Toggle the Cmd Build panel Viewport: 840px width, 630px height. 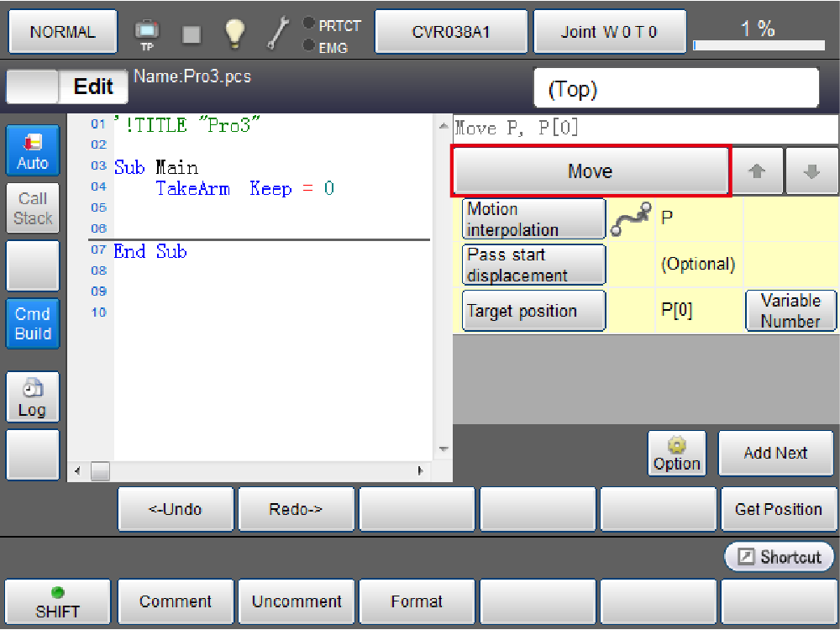pos(33,323)
